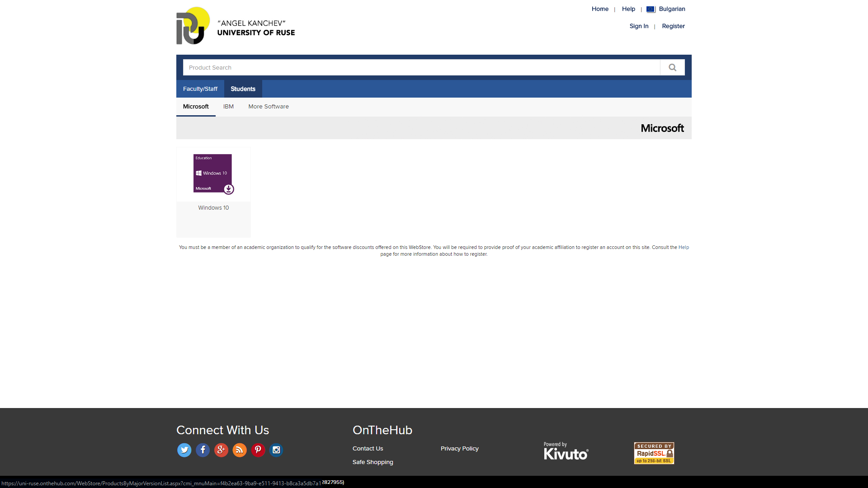This screenshot has height=488, width=868.
Task: Click the Register link
Action: [673, 26]
